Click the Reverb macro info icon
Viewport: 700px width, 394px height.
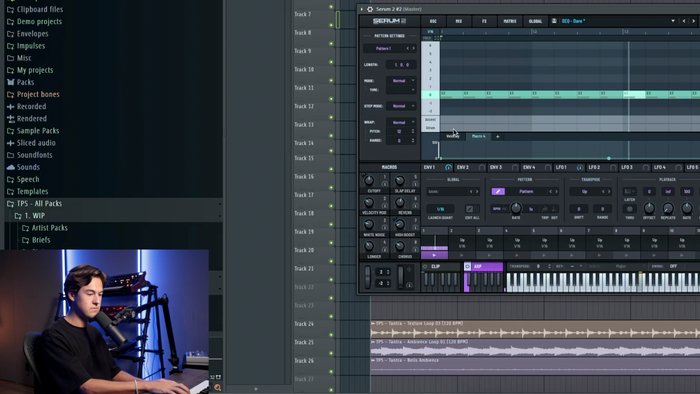coord(415,206)
